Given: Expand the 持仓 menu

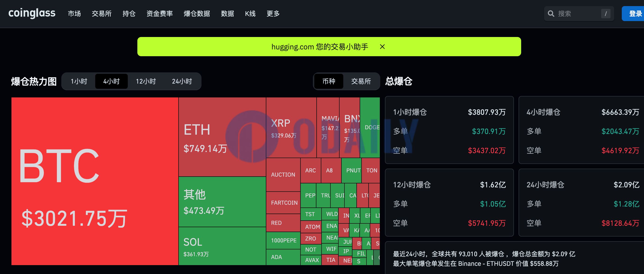Looking at the screenshot, I should 129,14.
